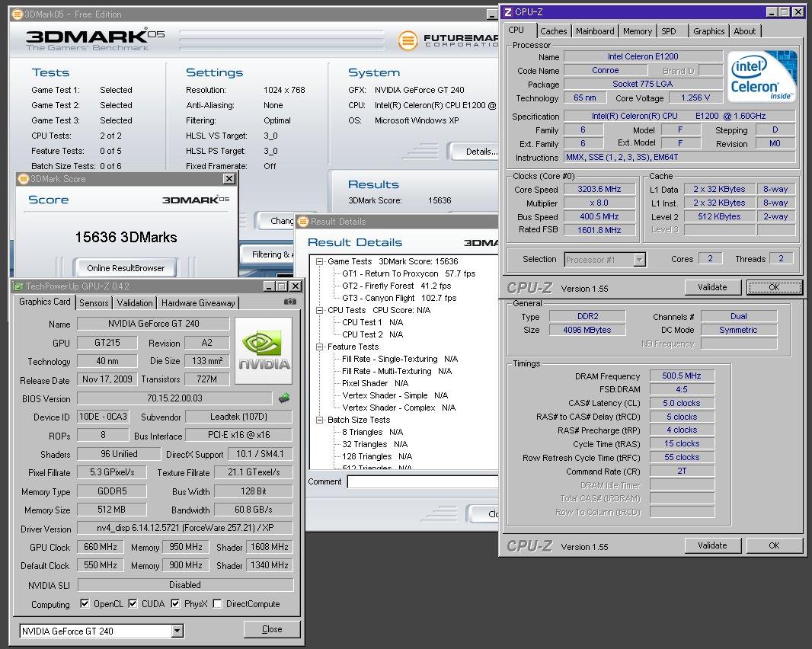Select the Pixel Shader tree row
Image resolution: width=812 pixels, height=649 pixels.
pos(375,383)
